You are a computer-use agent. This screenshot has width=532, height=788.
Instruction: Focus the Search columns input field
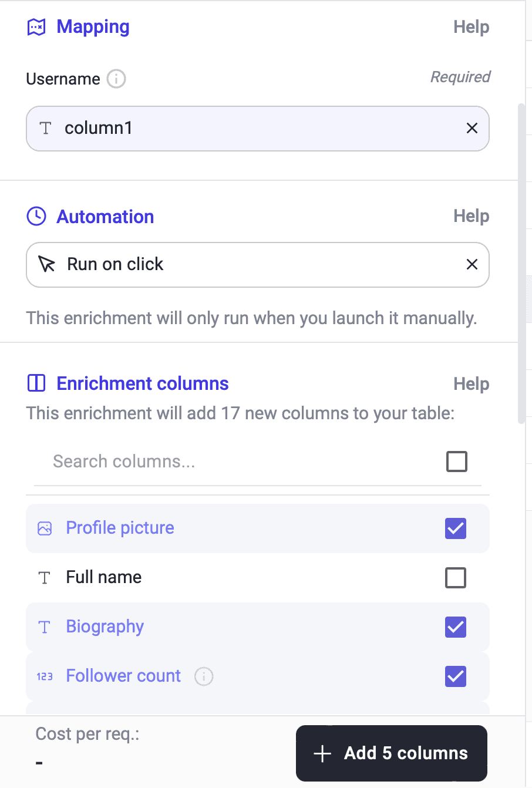click(x=235, y=462)
